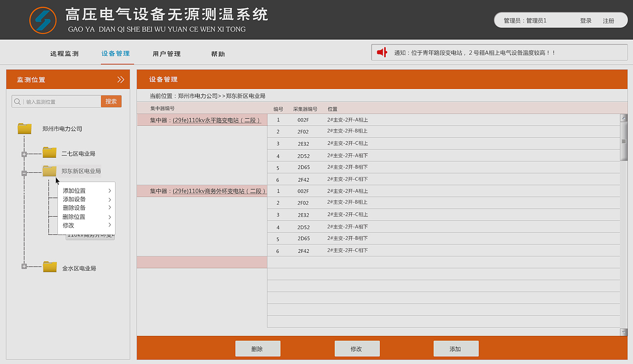Collapse the 监测位置 panel via the double-chevron icon

click(121, 79)
